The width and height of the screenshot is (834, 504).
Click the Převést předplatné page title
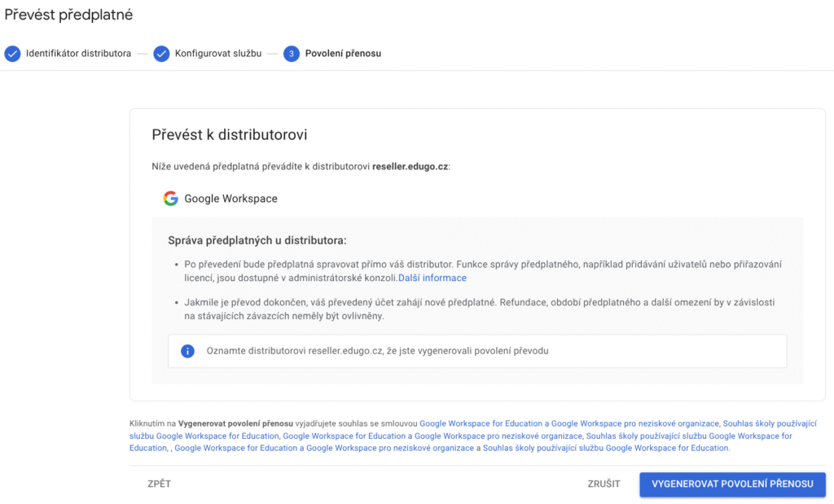click(68, 15)
